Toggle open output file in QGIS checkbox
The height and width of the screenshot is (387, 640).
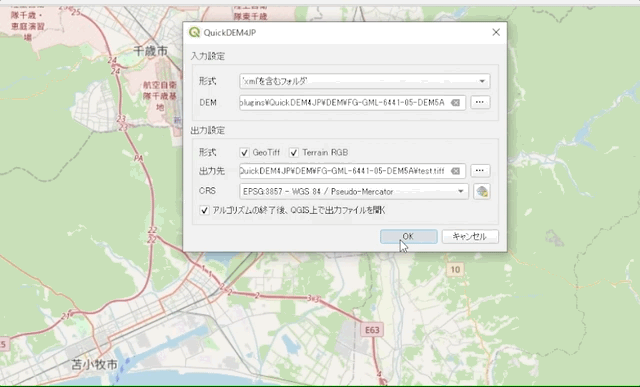[204, 210]
